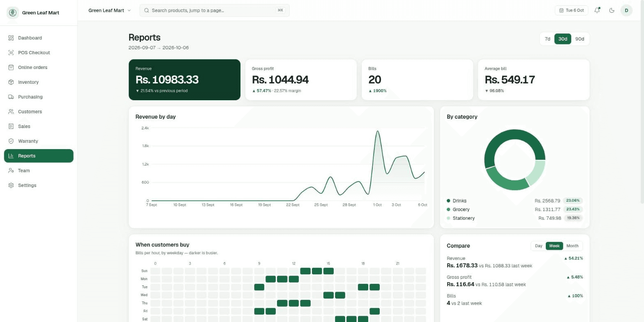This screenshot has width=644, height=322.
Task: Click the Online orders bag icon
Action: tap(11, 67)
